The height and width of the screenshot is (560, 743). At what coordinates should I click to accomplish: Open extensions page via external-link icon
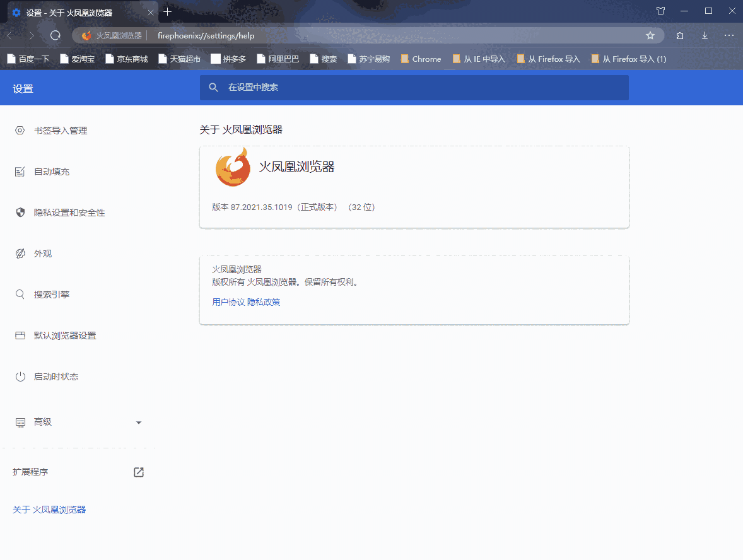(x=138, y=471)
